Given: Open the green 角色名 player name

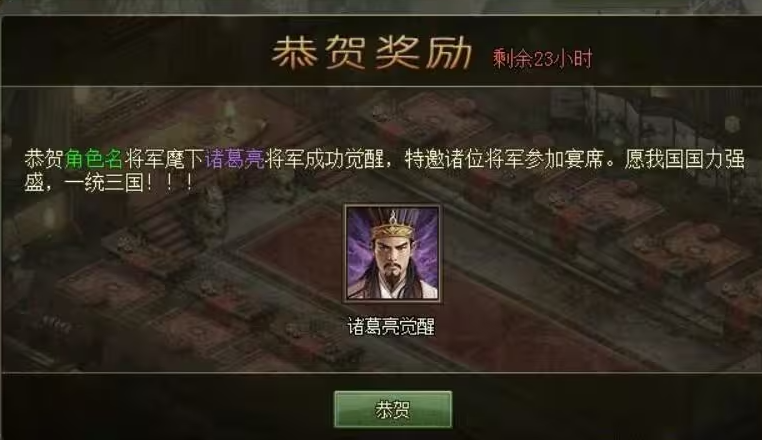Looking at the screenshot, I should point(93,159).
